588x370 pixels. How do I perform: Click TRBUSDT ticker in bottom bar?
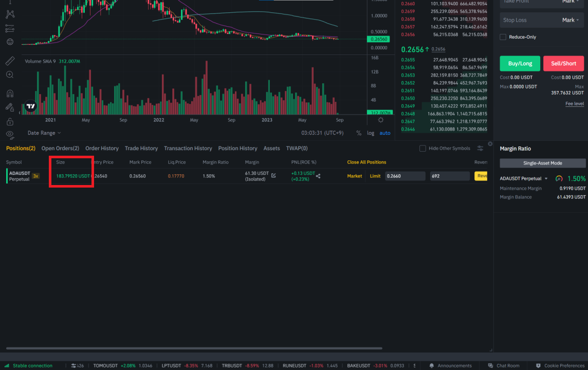coord(248,365)
